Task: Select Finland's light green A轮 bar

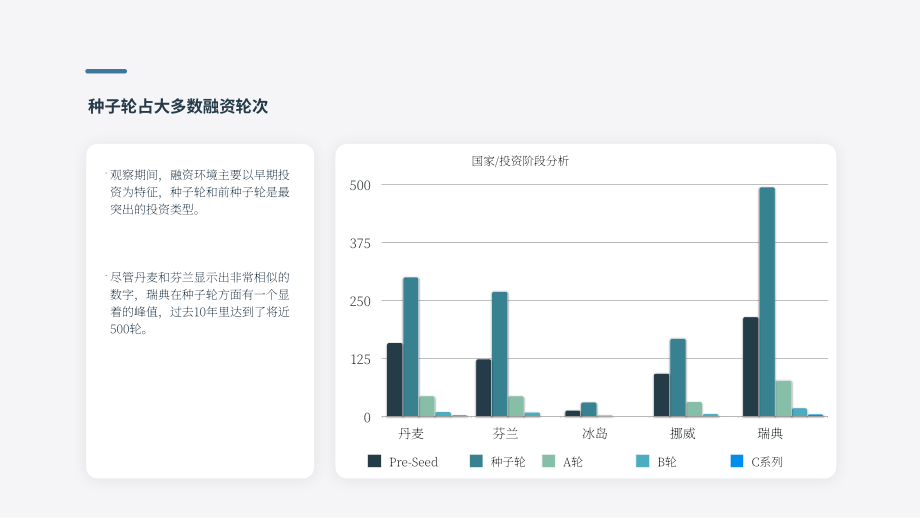Action: pyautogui.click(x=516, y=407)
